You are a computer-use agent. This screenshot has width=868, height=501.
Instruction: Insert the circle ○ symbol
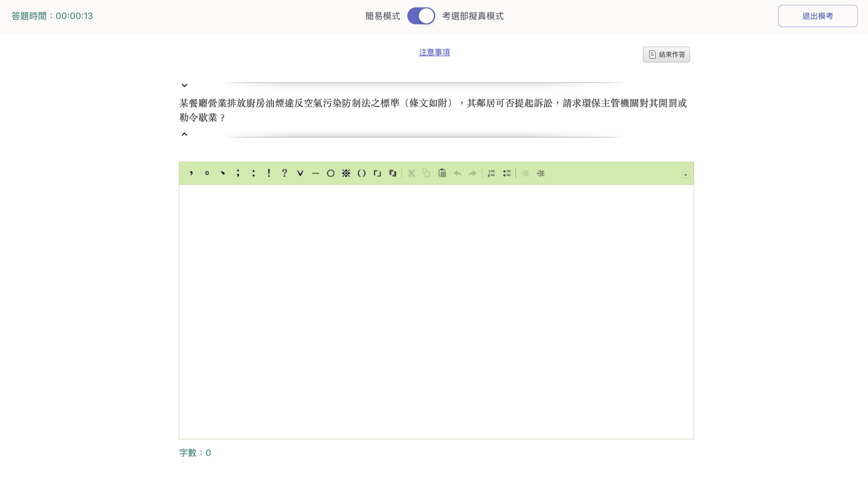pyautogui.click(x=330, y=173)
